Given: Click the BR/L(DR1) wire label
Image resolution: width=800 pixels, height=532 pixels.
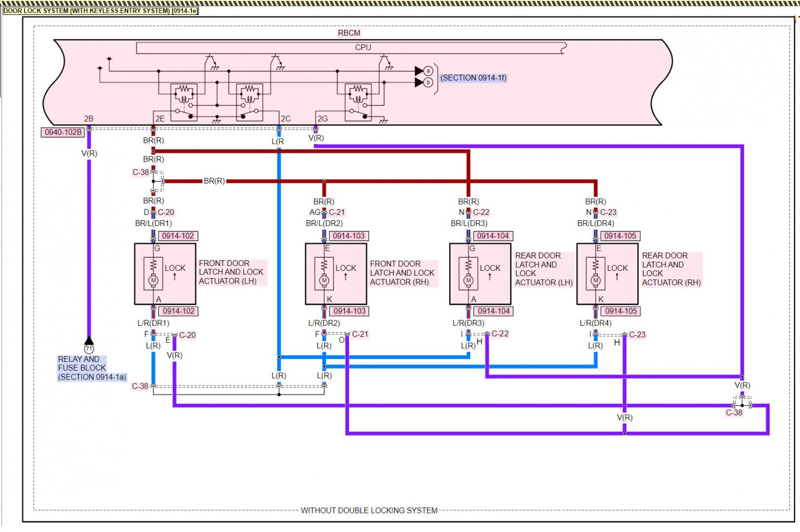Looking at the screenshot, I should [x=154, y=223].
